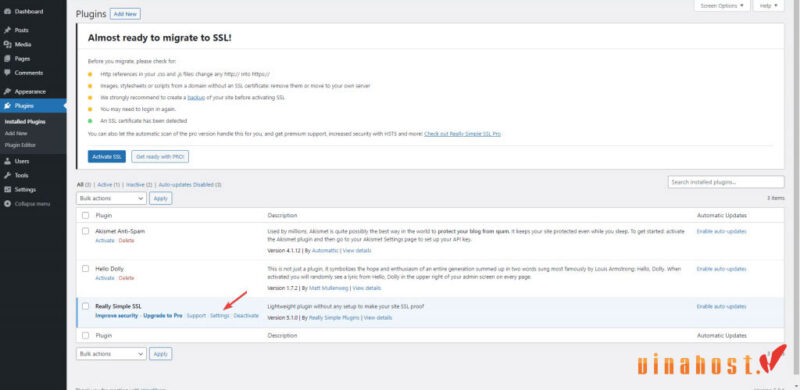The image size is (800, 390).
Task: Click the Posts pin icon
Action: click(x=7, y=30)
